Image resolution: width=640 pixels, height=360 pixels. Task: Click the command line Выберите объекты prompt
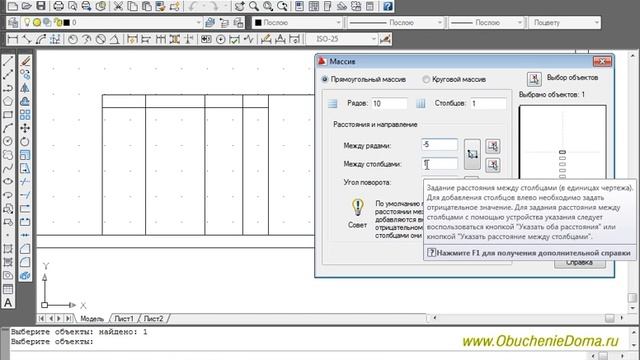(x=52, y=342)
